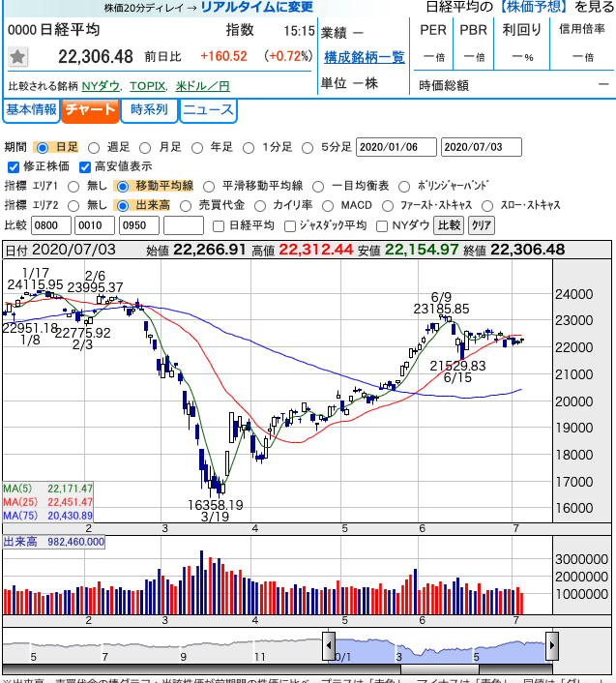616x683 pixels.
Task: Select スロー・ストキャス indicator radio
Action: 487,206
